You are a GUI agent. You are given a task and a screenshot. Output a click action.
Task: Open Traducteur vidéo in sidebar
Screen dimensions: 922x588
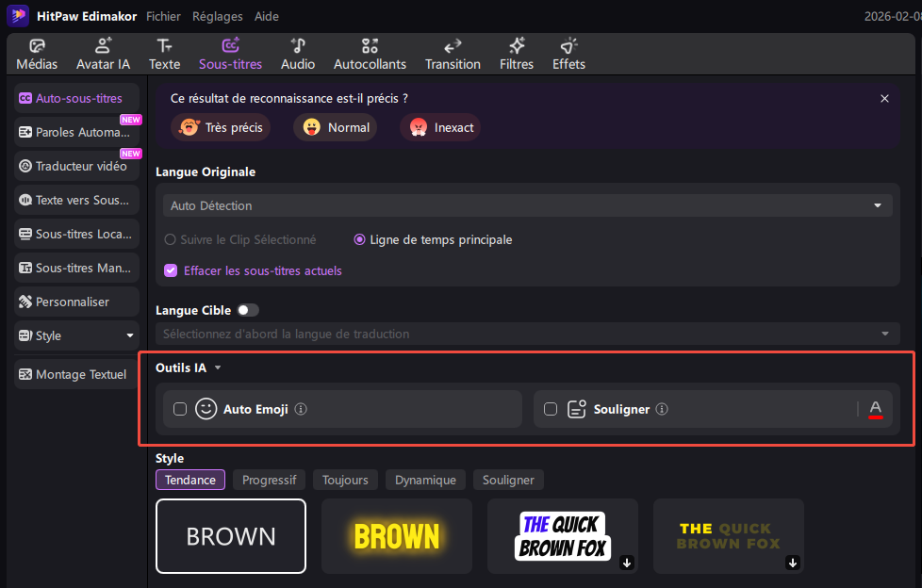(76, 166)
